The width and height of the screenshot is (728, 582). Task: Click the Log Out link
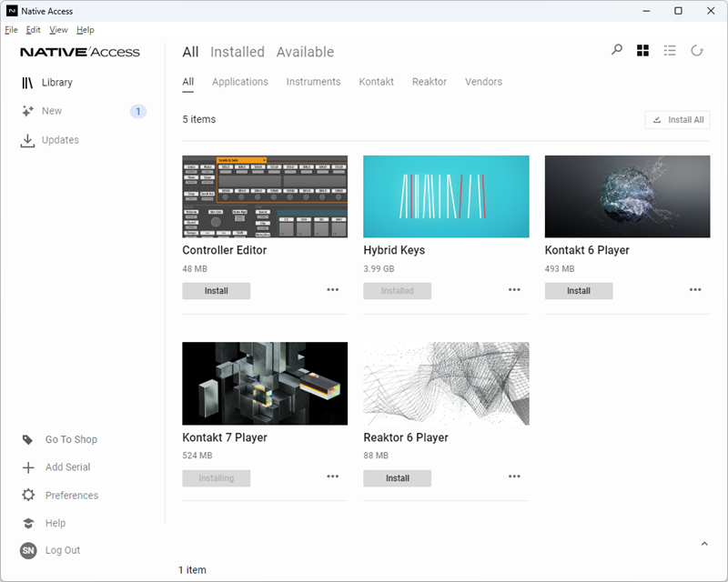[x=63, y=550]
